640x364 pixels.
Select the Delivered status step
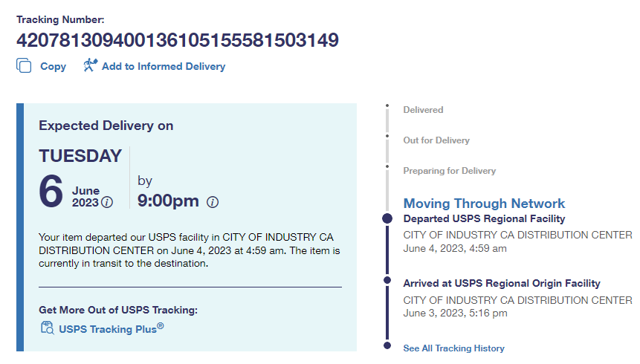click(x=423, y=110)
